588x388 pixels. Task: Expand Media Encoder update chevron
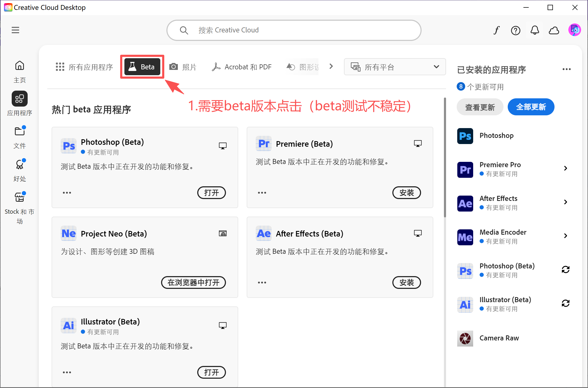click(565, 236)
